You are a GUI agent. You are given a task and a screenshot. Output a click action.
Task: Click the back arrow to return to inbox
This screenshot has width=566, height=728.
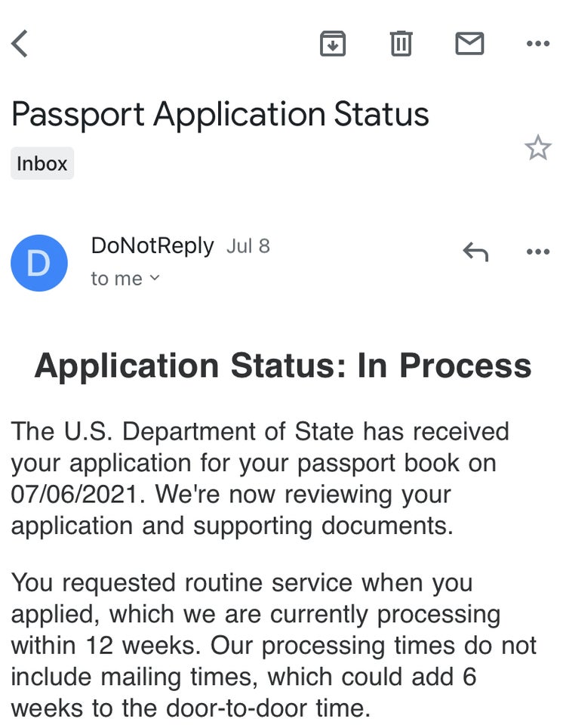pos(19,43)
